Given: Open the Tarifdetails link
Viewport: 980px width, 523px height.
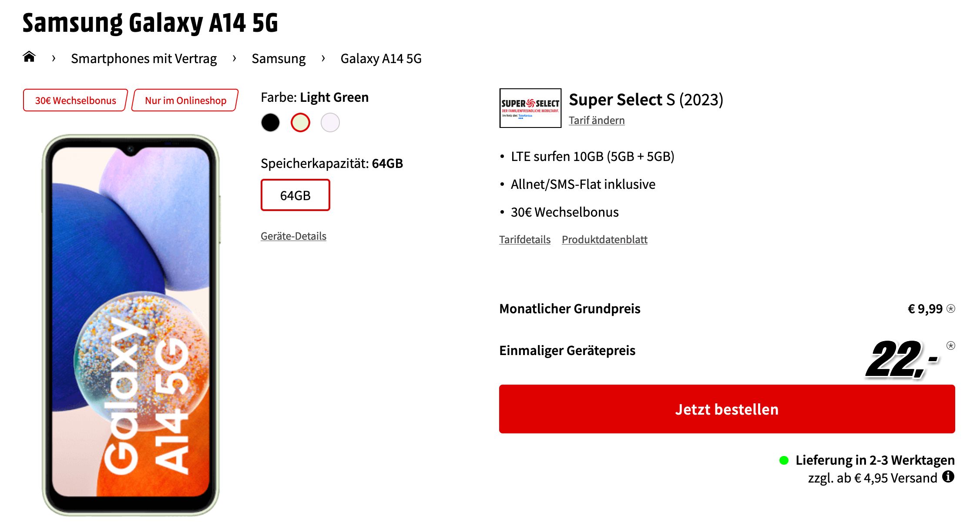Looking at the screenshot, I should [x=524, y=239].
